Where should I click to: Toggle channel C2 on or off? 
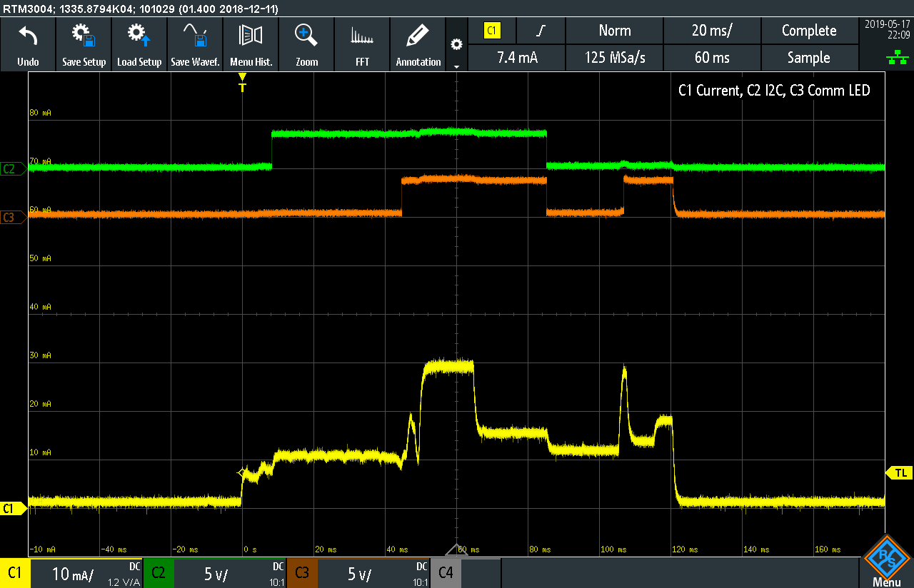pos(159,573)
